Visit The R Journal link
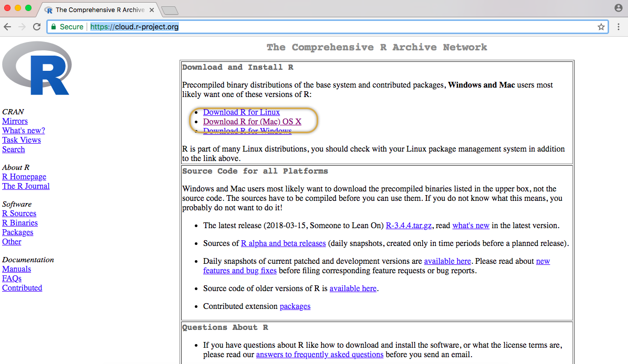The image size is (628, 364). (x=26, y=186)
